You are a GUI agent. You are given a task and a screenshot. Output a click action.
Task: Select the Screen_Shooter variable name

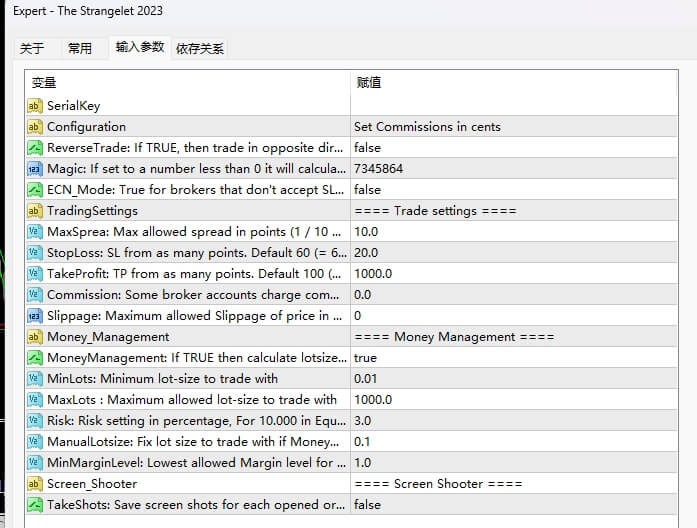coord(92,484)
